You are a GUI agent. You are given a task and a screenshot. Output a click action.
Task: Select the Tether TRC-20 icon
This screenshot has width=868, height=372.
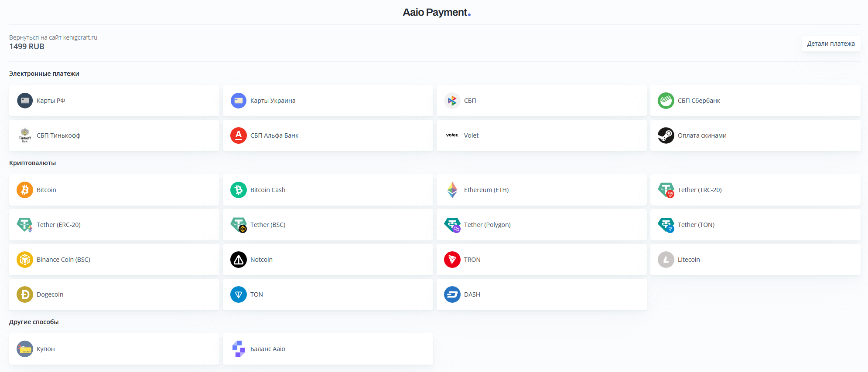(x=666, y=190)
